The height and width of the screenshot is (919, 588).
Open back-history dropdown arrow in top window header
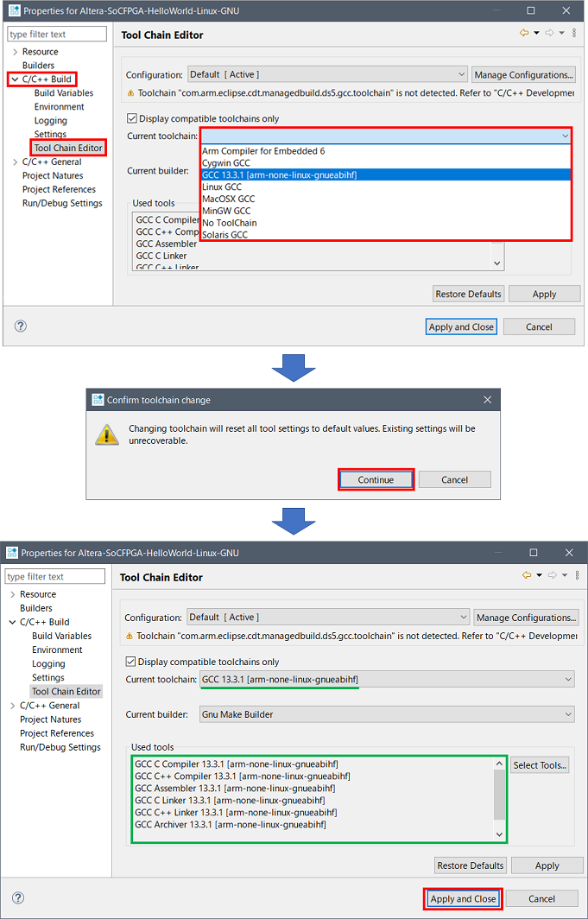click(x=536, y=33)
